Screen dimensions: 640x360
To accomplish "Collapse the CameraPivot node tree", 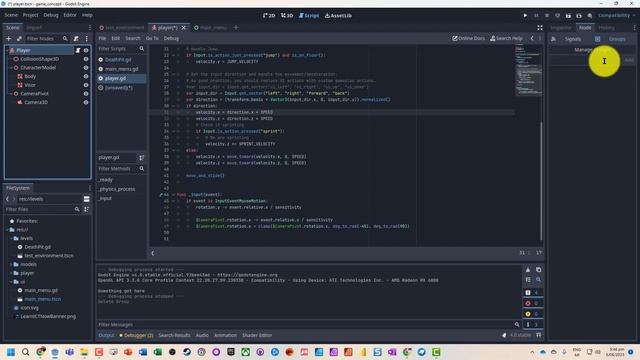I will pyautogui.click(x=11, y=93).
